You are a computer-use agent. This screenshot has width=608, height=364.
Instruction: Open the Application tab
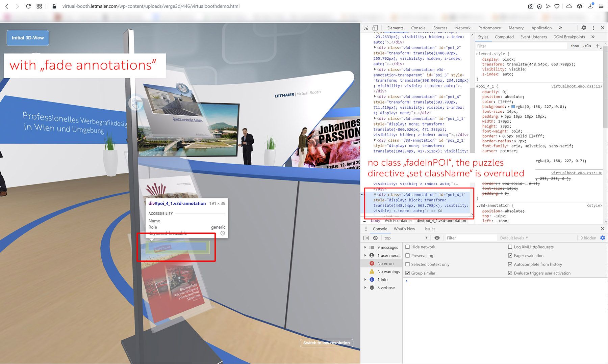tap(541, 28)
